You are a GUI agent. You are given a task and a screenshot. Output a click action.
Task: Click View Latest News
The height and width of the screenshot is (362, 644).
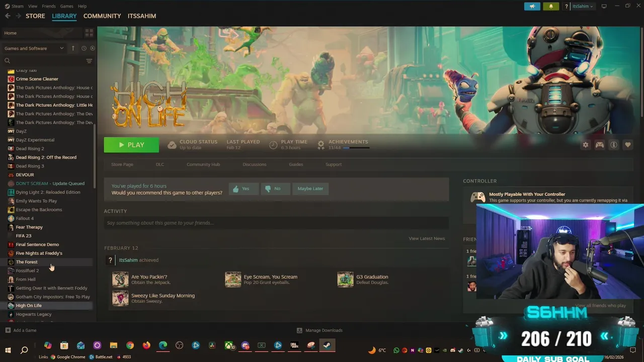(427, 238)
